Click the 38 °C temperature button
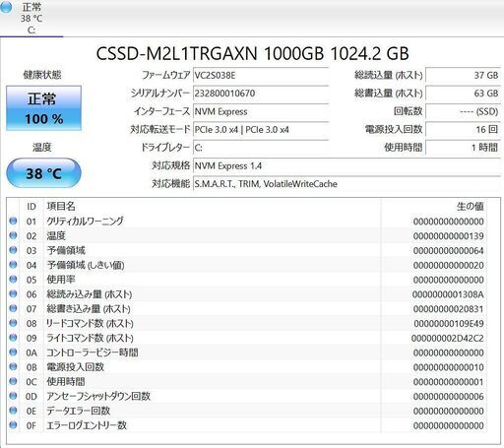 pos(43,173)
